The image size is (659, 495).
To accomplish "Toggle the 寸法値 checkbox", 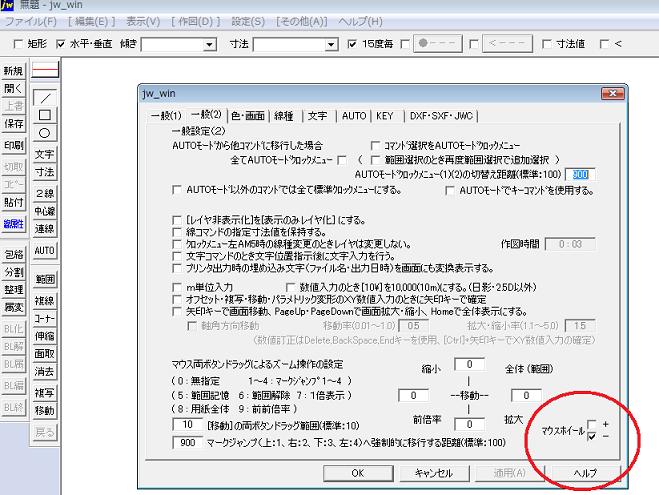I will coord(546,44).
